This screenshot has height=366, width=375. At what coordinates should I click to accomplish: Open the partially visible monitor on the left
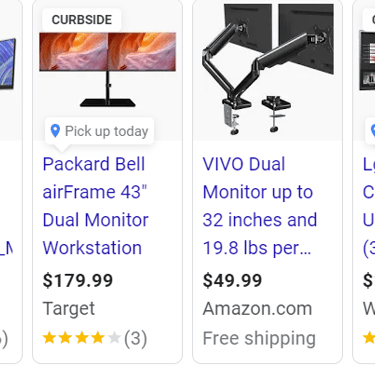tap(8, 64)
